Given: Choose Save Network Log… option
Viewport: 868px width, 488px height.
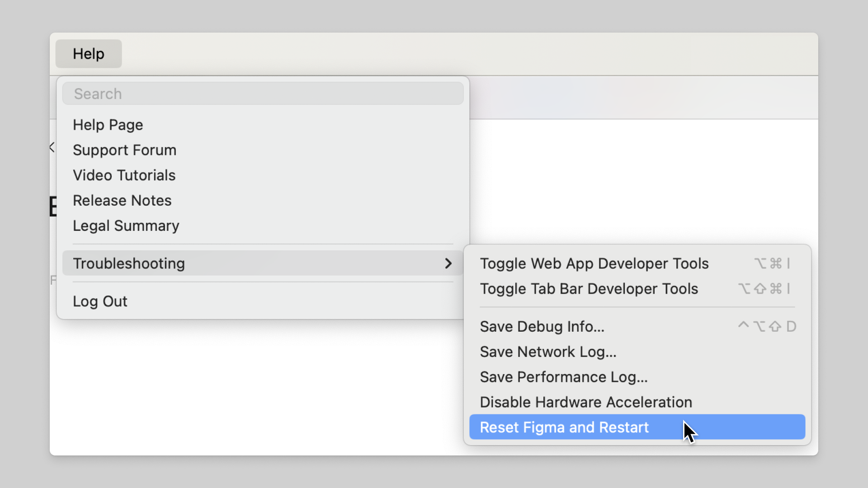Looking at the screenshot, I should click(x=637, y=352).
